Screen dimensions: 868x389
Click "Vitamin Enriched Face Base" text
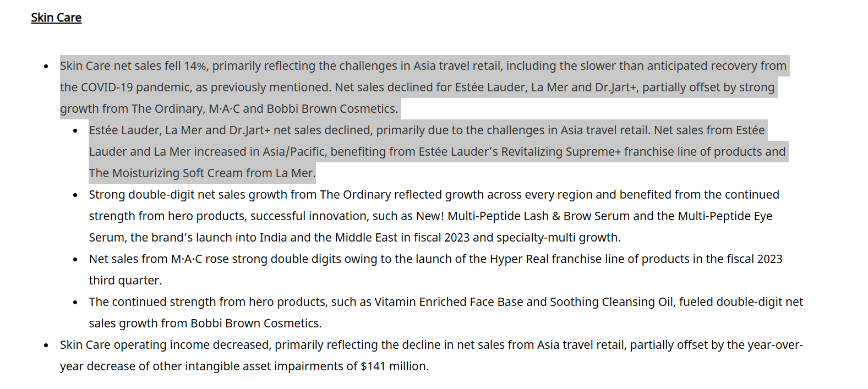[449, 302]
